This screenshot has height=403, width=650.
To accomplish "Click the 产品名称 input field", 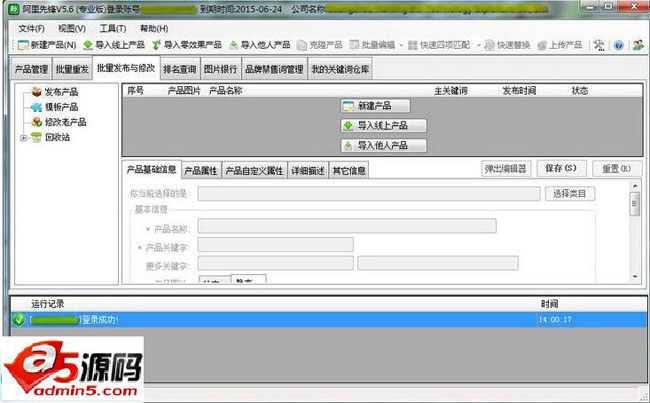I will 347,226.
